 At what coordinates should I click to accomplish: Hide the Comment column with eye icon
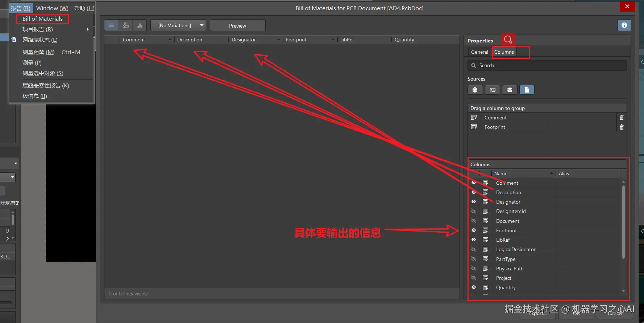(474, 182)
